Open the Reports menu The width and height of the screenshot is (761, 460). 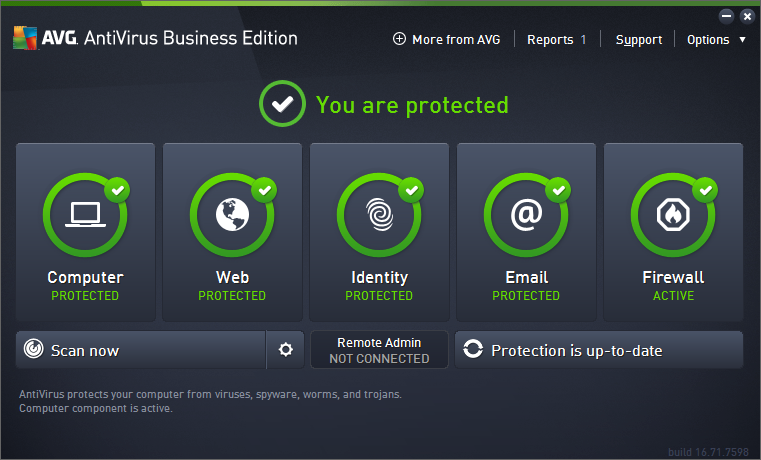556,40
